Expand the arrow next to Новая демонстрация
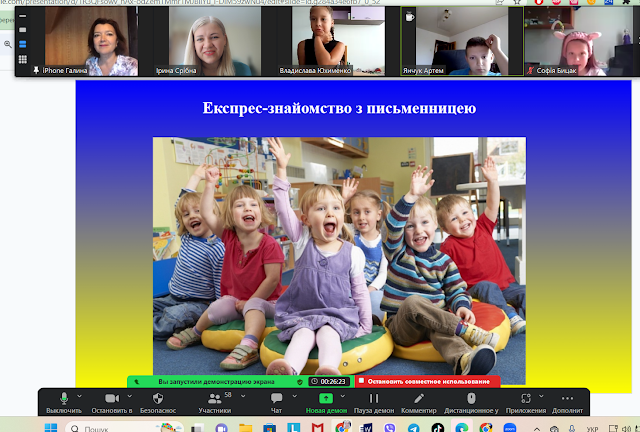 [x=343, y=396]
